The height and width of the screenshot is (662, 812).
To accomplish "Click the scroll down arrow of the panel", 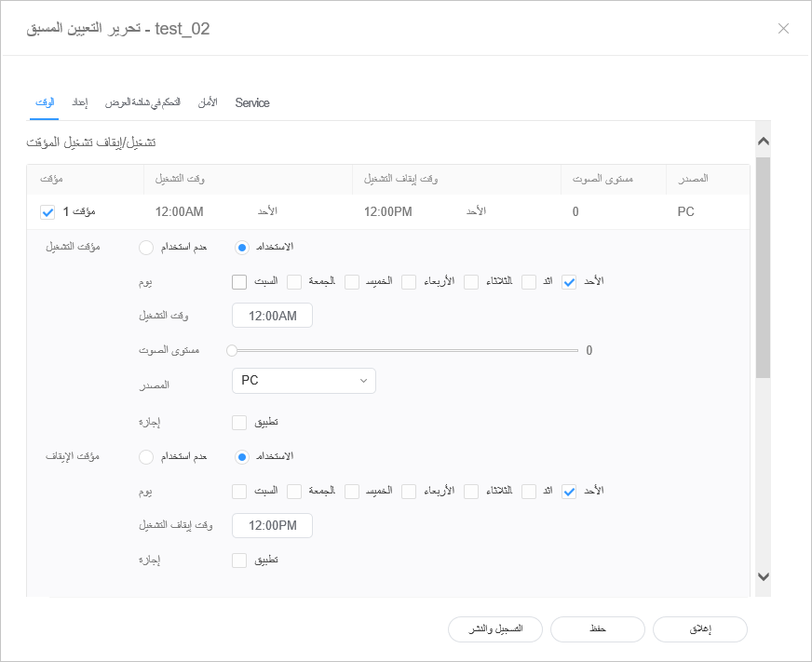I will tap(763, 576).
